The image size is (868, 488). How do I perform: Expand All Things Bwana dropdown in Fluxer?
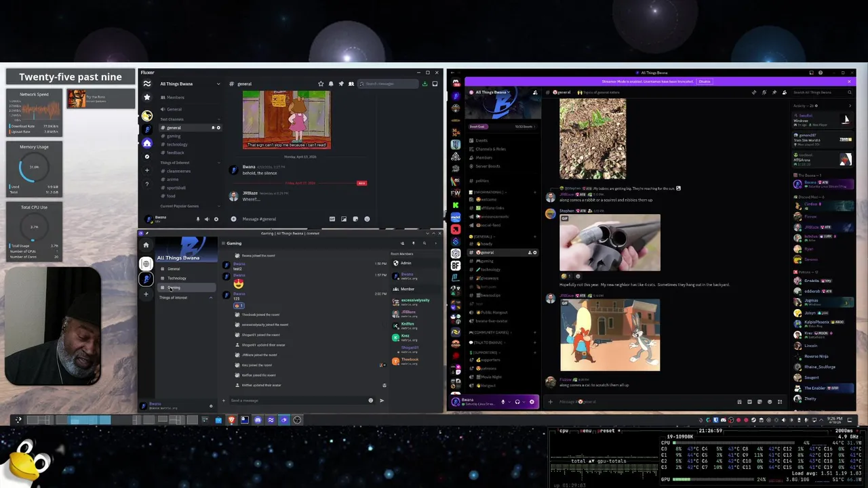[x=218, y=84]
